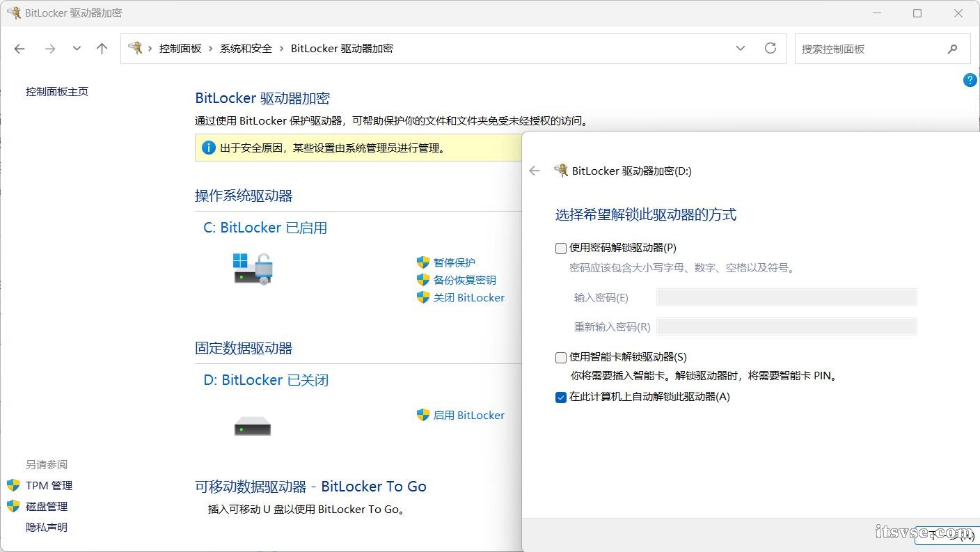
Task: Click C: BitLocker 已启用 drive heading
Action: pyautogui.click(x=265, y=228)
